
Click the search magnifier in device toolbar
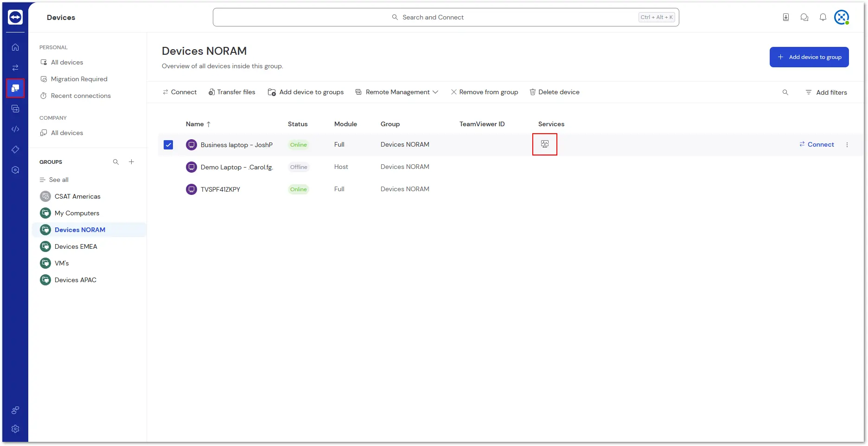point(785,92)
